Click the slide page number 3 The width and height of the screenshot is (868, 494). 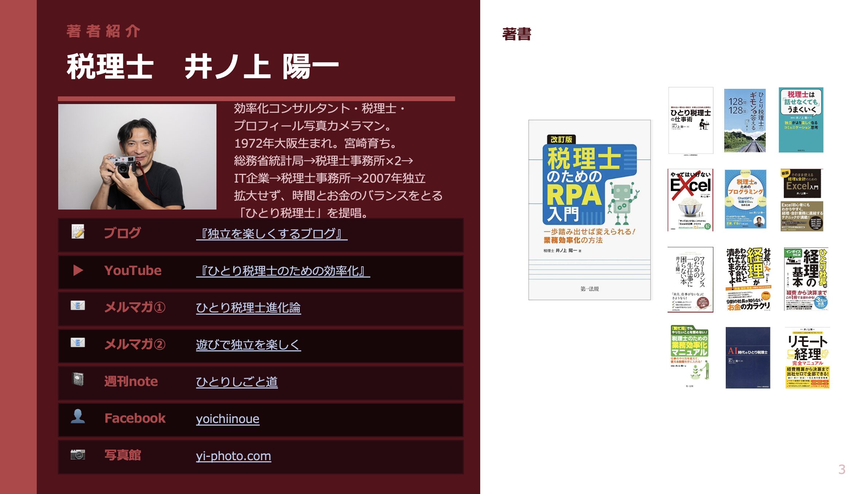click(841, 469)
